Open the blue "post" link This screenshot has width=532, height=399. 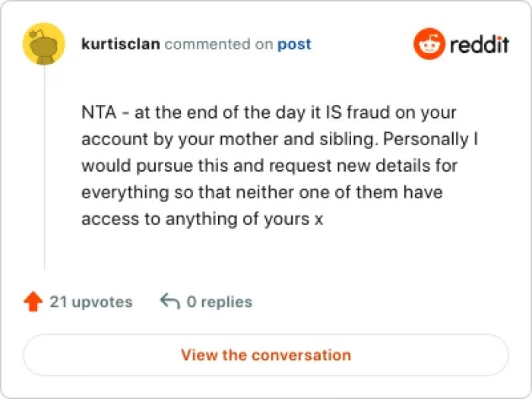[294, 44]
